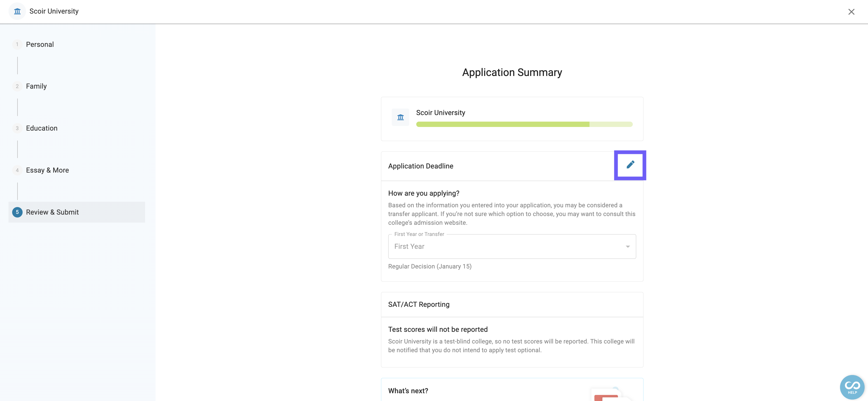The image size is (868, 401).
Task: Close the application with the X icon
Action: coord(851,12)
